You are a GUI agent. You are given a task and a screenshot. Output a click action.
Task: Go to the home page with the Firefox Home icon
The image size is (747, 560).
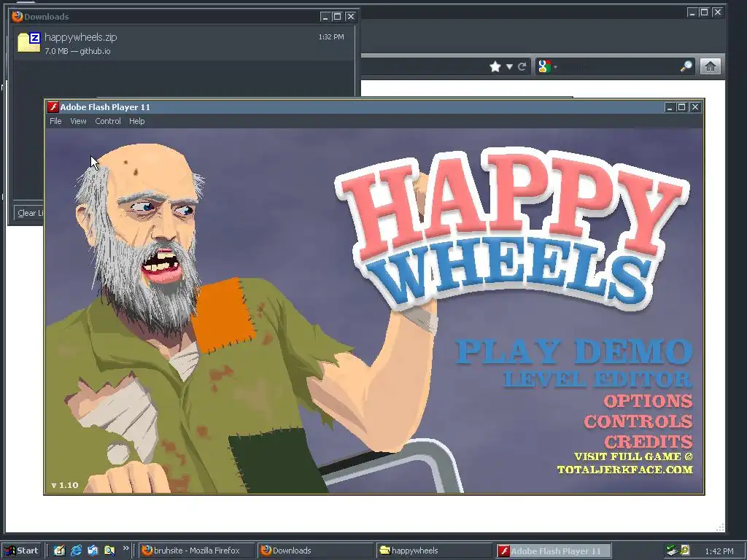coord(710,66)
